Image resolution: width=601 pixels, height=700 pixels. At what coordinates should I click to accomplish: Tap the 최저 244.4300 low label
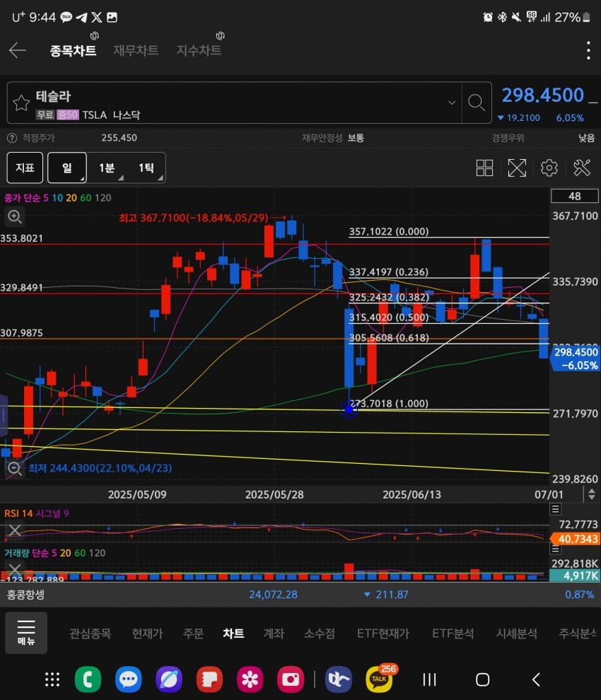coord(100,468)
